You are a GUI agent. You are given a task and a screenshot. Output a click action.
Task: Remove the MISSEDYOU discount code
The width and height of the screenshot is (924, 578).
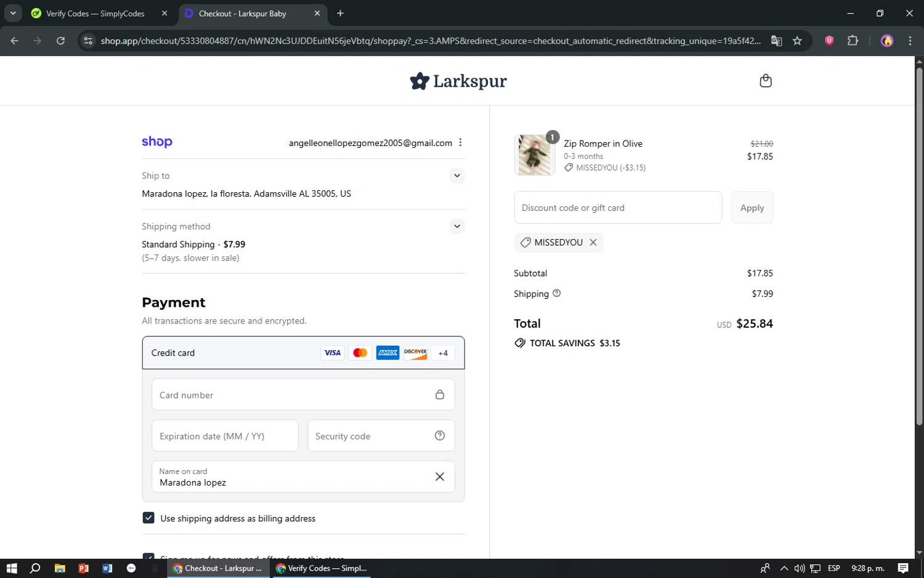pyautogui.click(x=593, y=242)
